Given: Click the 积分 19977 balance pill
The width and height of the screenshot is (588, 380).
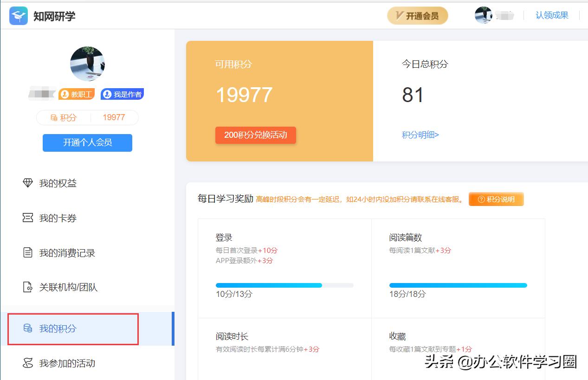Looking at the screenshot, I should pos(87,117).
